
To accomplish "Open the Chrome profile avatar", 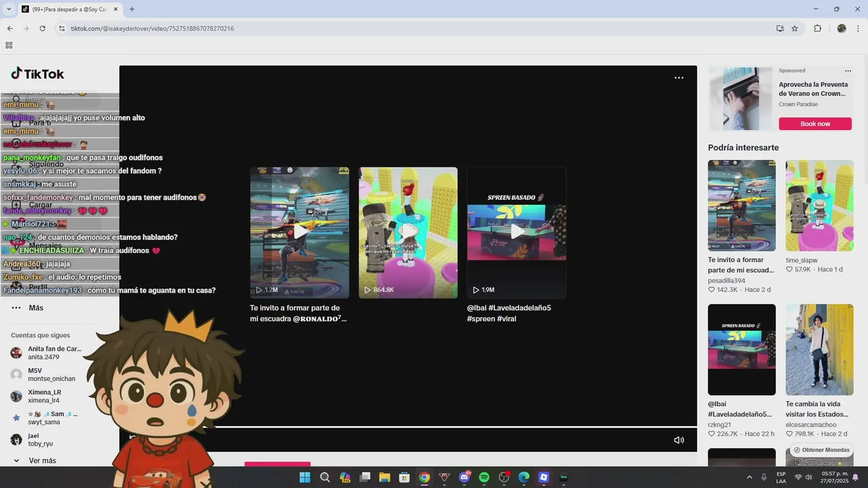I will (x=842, y=28).
